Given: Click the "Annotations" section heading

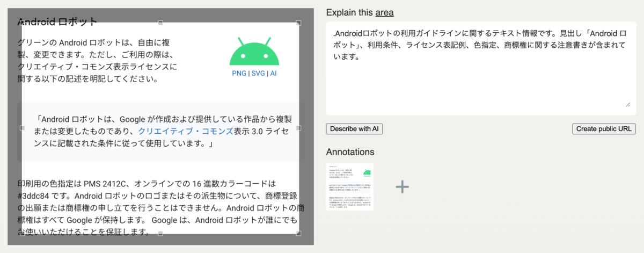Looking at the screenshot, I should coord(350,152).
